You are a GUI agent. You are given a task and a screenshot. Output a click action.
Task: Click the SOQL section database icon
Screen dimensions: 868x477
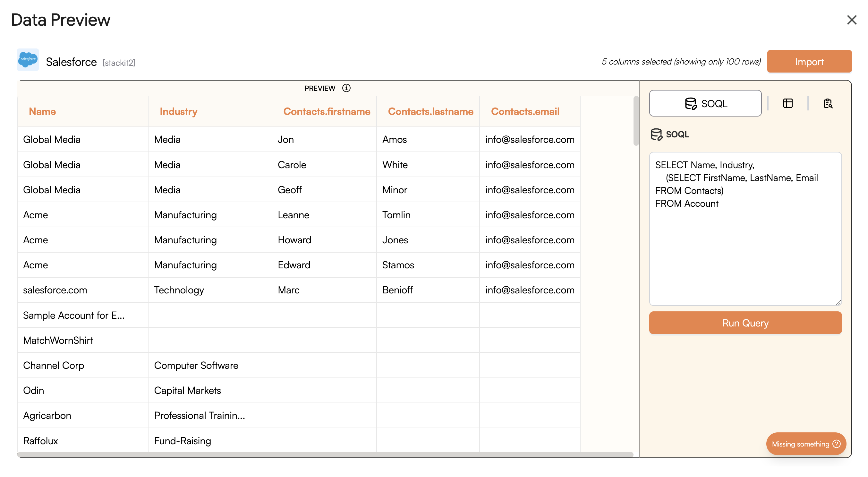[656, 134]
